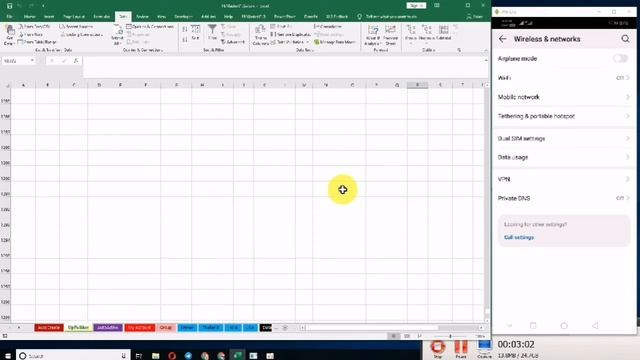The width and height of the screenshot is (640, 360).
Task: Create a Forecast Sheet
Action: click(391, 35)
